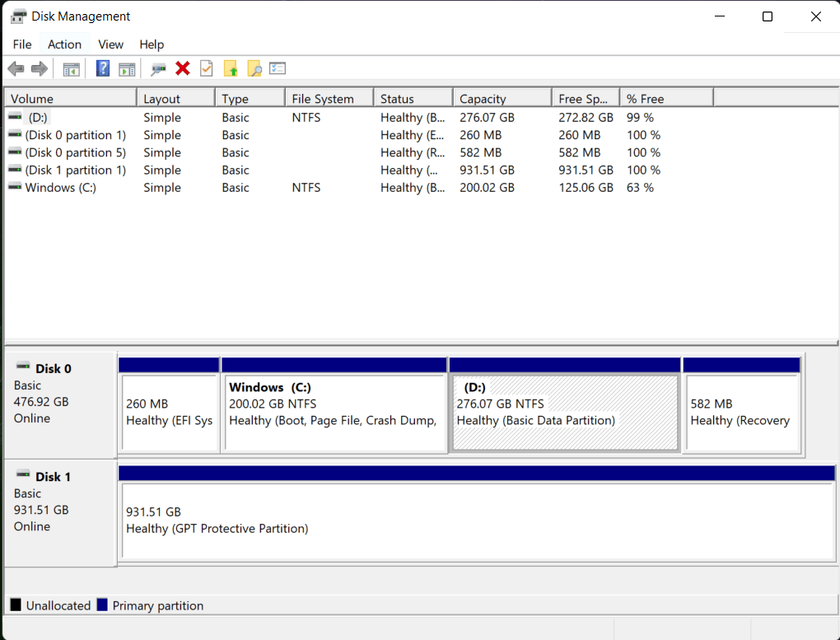Image resolution: width=840 pixels, height=640 pixels.
Task: Toggle the Show/Hide Action Pane icon
Action: pos(127,69)
